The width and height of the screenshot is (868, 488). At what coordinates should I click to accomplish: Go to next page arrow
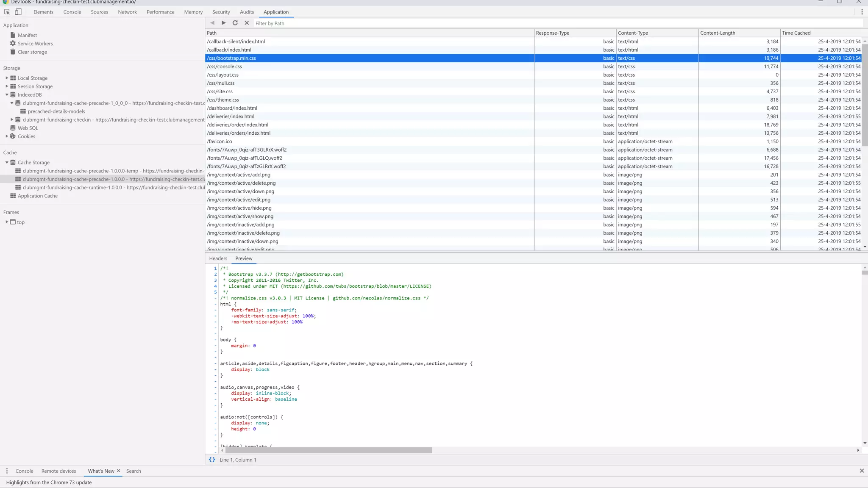[224, 23]
